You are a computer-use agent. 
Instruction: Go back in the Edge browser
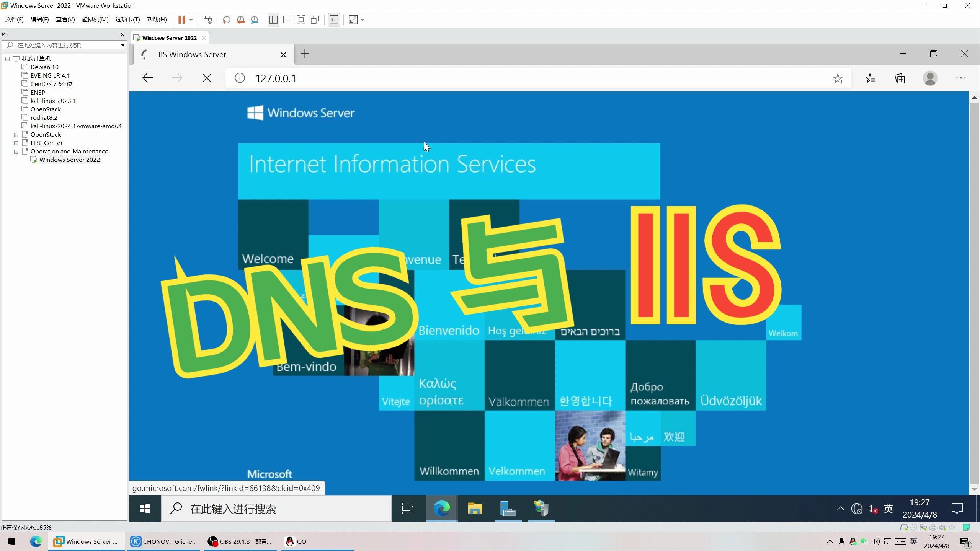point(148,78)
